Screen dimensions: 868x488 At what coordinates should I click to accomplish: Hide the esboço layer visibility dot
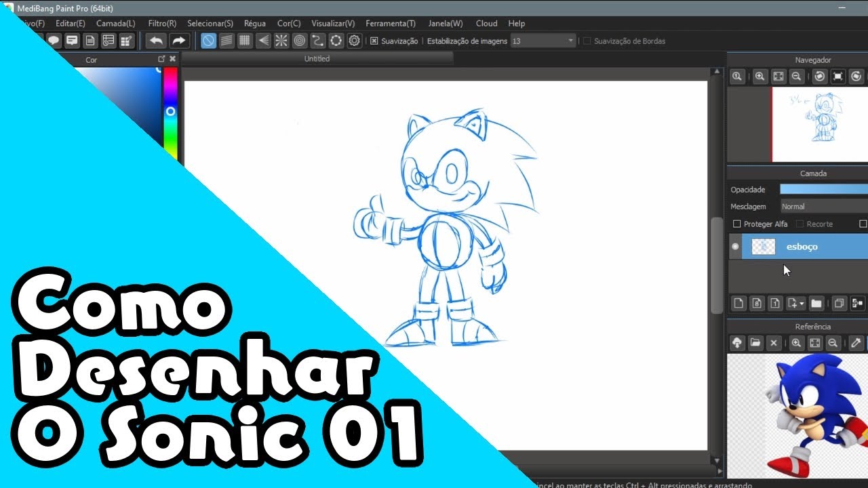(735, 247)
